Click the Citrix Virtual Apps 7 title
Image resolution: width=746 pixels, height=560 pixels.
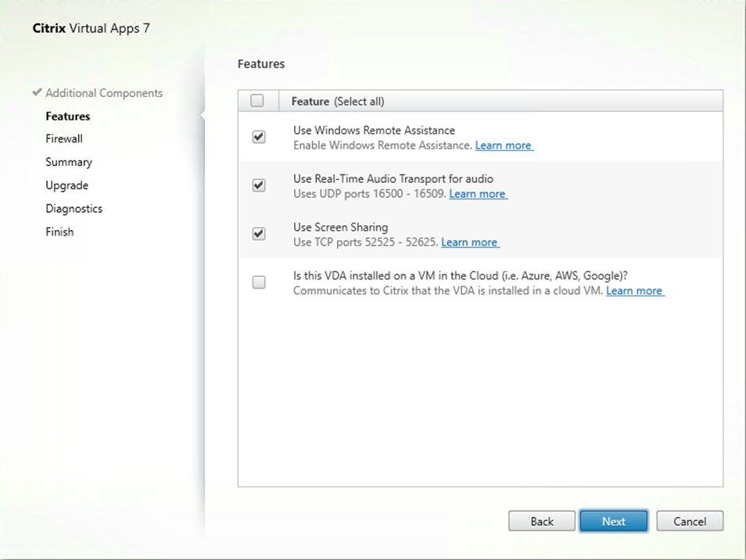point(91,28)
